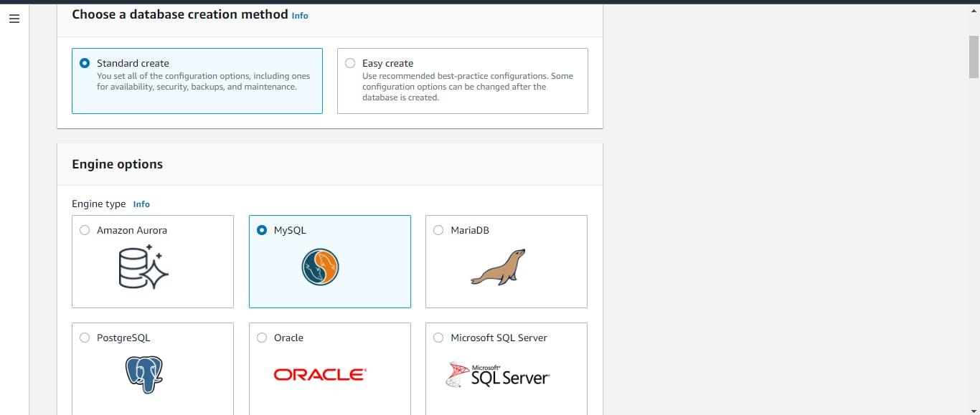Choose MariaDB engine radio button
Image resolution: width=980 pixels, height=415 pixels.
438,230
